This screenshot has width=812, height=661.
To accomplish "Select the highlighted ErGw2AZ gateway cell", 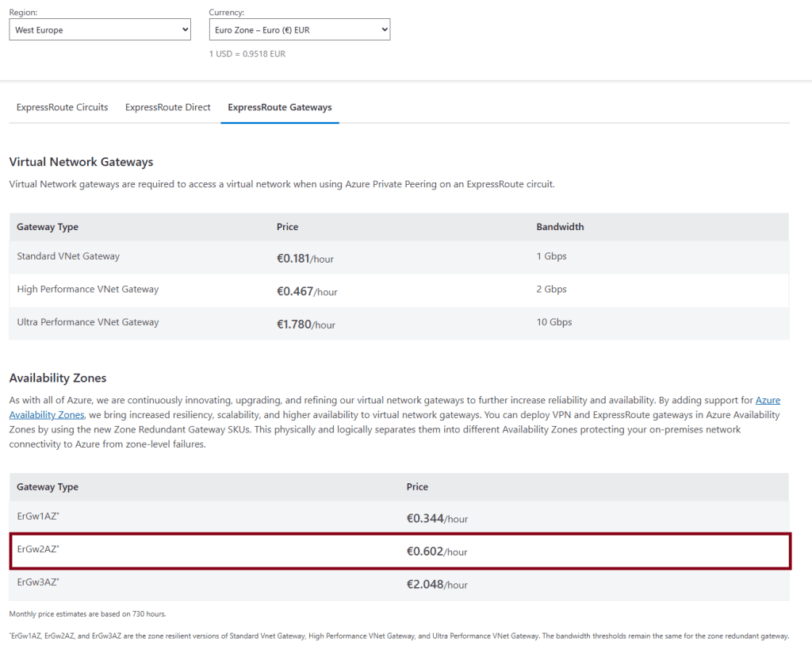I will (x=38, y=549).
